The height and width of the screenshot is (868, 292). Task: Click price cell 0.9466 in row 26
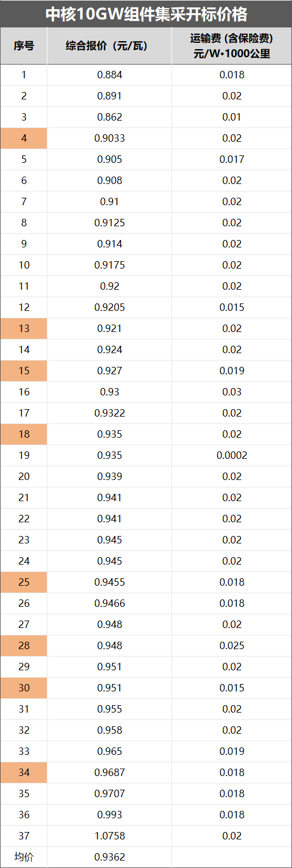click(x=110, y=603)
